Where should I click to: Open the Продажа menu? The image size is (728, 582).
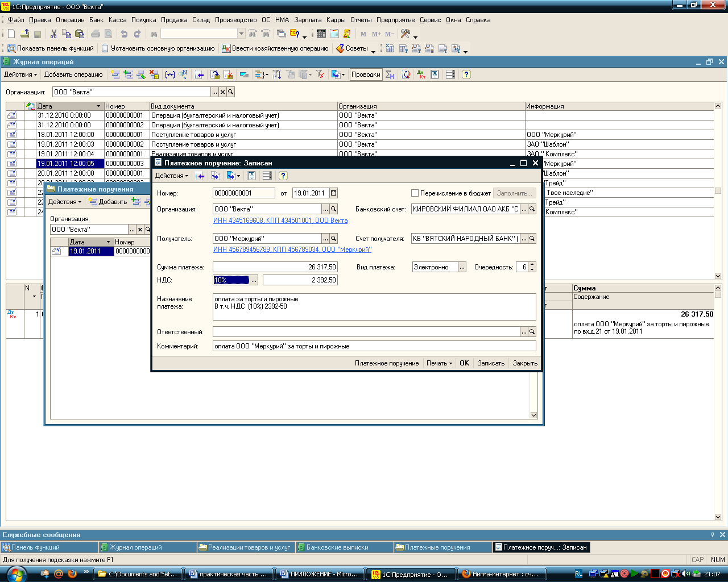(174, 20)
